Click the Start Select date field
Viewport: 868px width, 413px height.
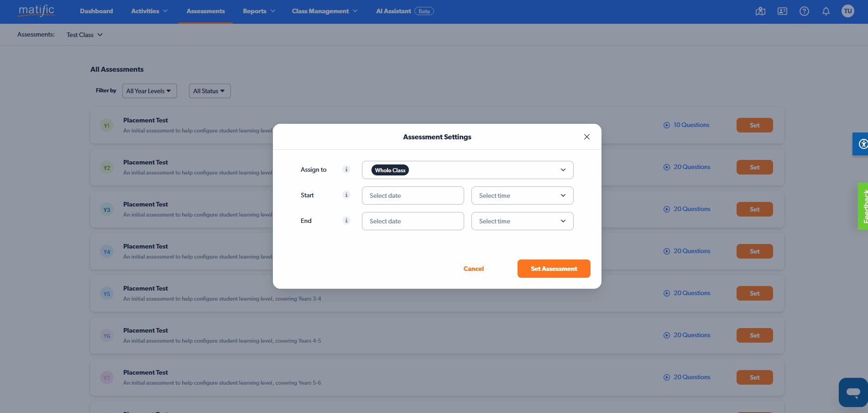click(413, 196)
